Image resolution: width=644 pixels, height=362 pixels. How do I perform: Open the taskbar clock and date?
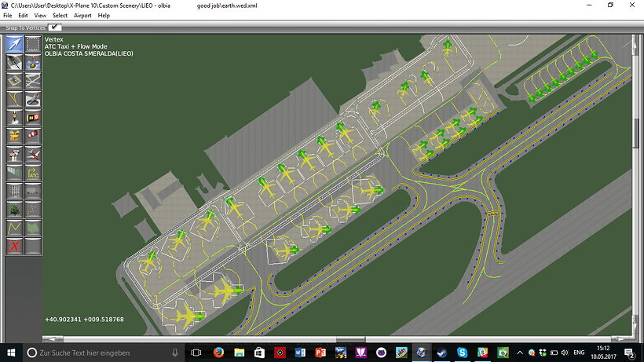coord(603,353)
